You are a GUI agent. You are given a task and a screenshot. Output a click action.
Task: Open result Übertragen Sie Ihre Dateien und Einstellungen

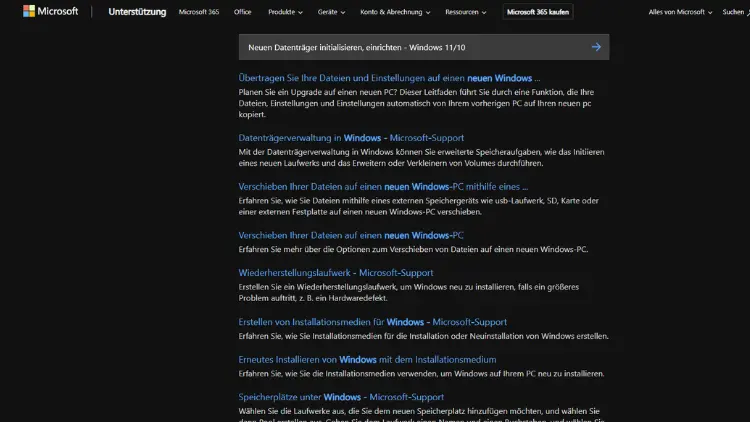click(x=389, y=78)
